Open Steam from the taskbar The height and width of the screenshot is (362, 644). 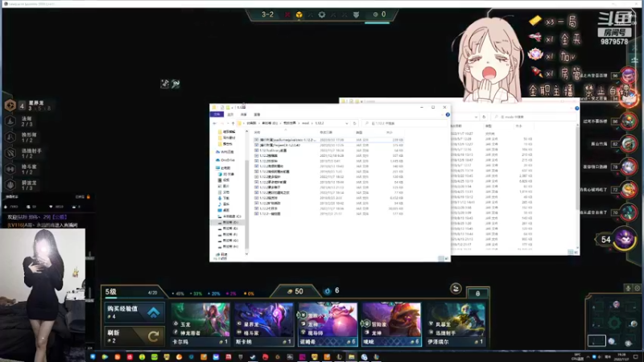(x=253, y=357)
